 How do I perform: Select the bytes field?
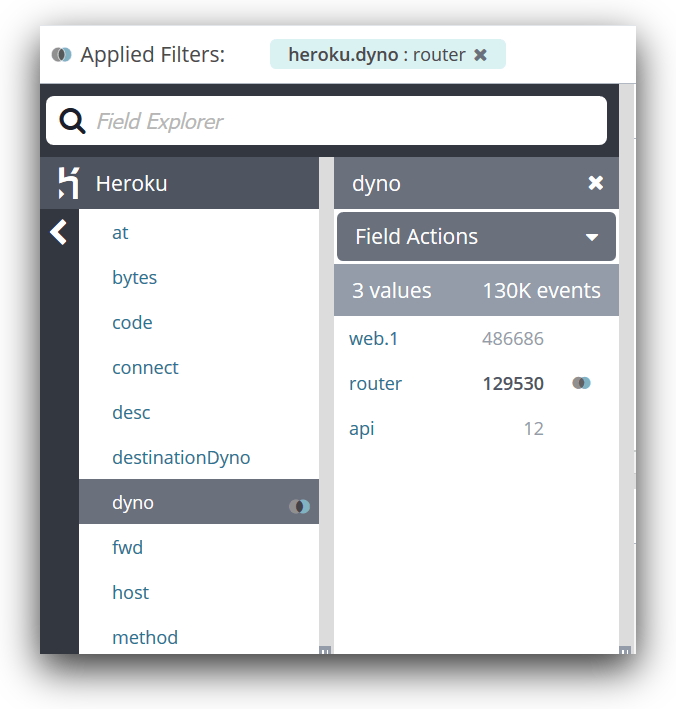click(134, 278)
